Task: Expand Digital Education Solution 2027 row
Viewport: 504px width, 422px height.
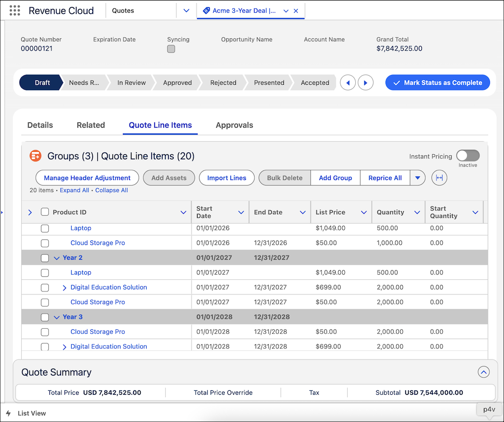Action: (x=65, y=287)
